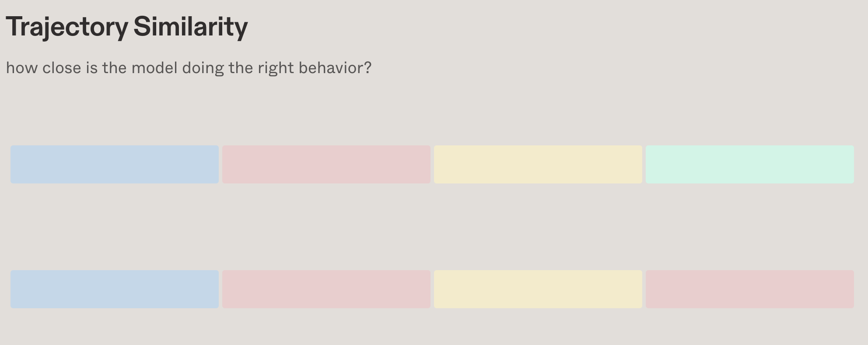Image resolution: width=868 pixels, height=345 pixels.
Task: Click the word "is" in the subtitle
Action: click(91, 68)
